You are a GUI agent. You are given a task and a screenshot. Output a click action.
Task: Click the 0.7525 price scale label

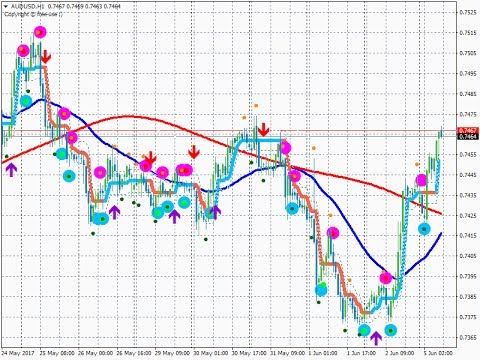[x=468, y=13]
